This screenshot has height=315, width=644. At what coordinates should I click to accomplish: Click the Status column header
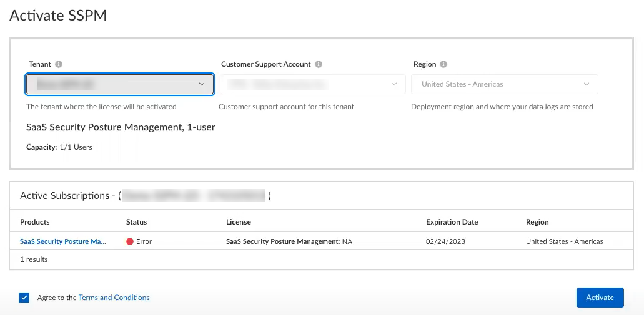click(137, 222)
